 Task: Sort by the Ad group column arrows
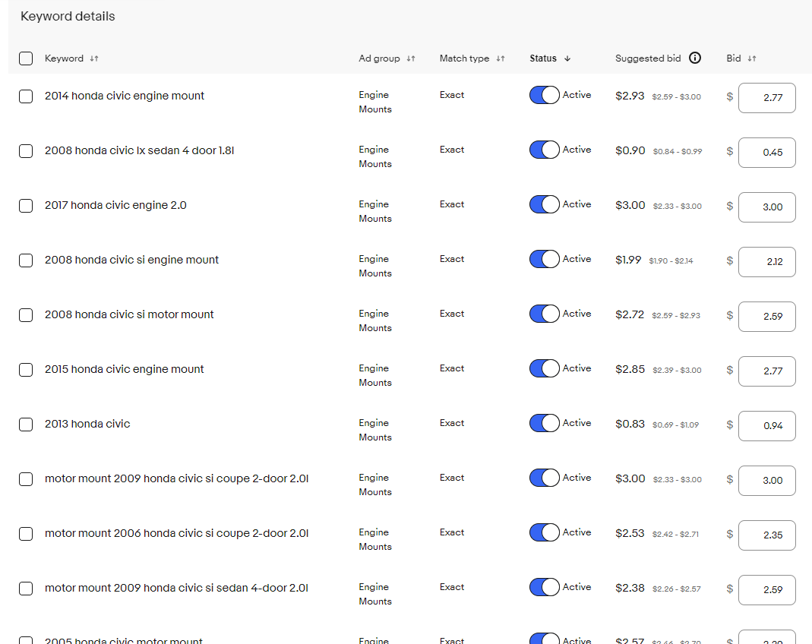pos(411,58)
